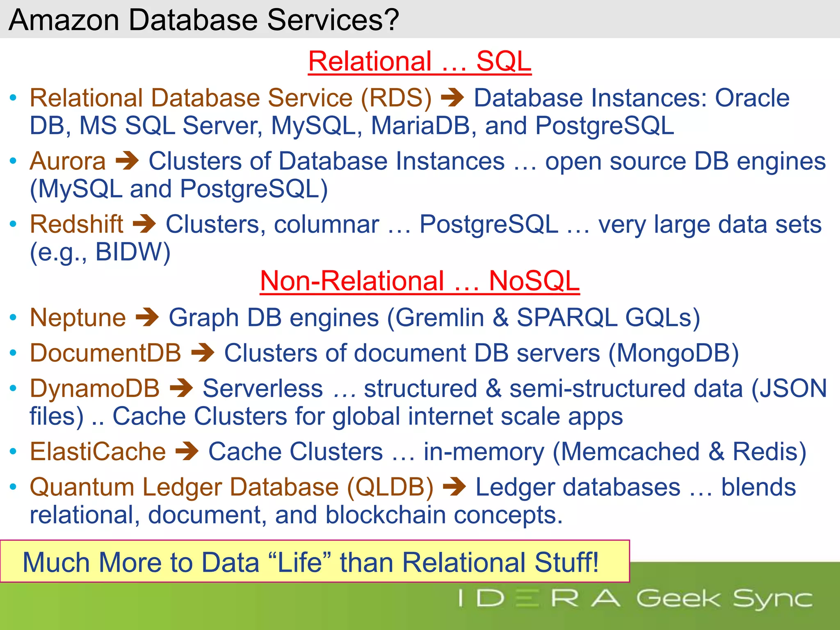The width and height of the screenshot is (840, 630).
Task: Click the "DynamoDB" service name
Action: (95, 388)
